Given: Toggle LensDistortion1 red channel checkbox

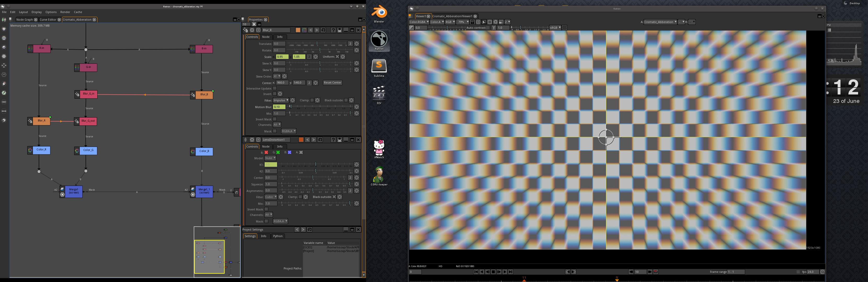Looking at the screenshot, I should point(266,152).
